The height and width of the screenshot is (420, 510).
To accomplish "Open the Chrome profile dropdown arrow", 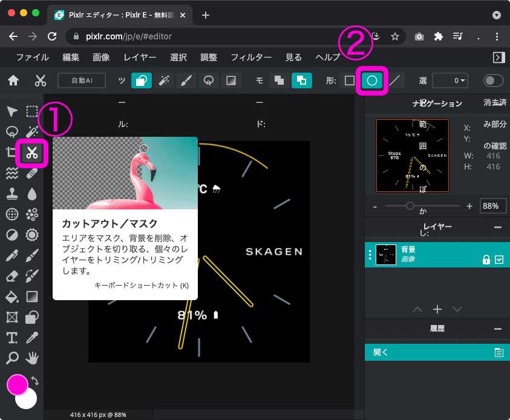I will tap(496, 15).
